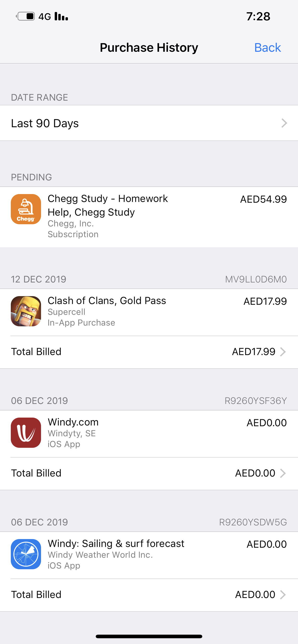Tap the Windy.com purchase title

click(x=73, y=422)
